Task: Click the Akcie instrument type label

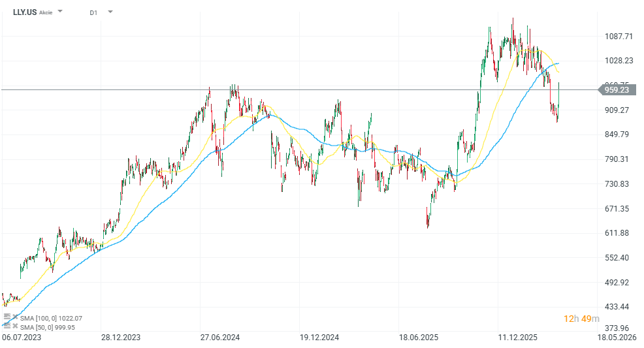Action: 46,12
